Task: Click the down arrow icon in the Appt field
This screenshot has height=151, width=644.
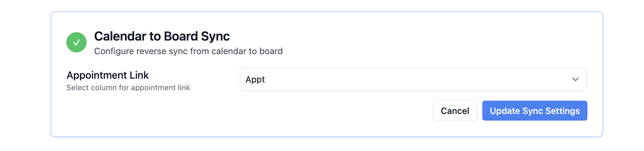Action: 575,79
